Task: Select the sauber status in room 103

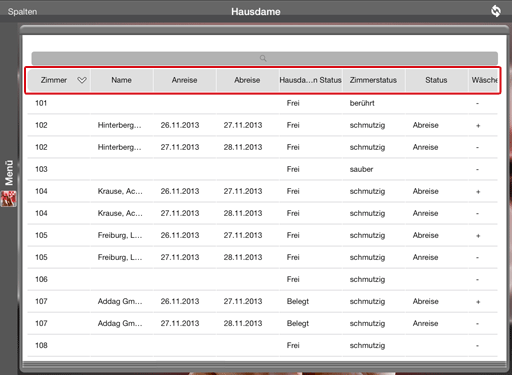Action: pos(361,169)
